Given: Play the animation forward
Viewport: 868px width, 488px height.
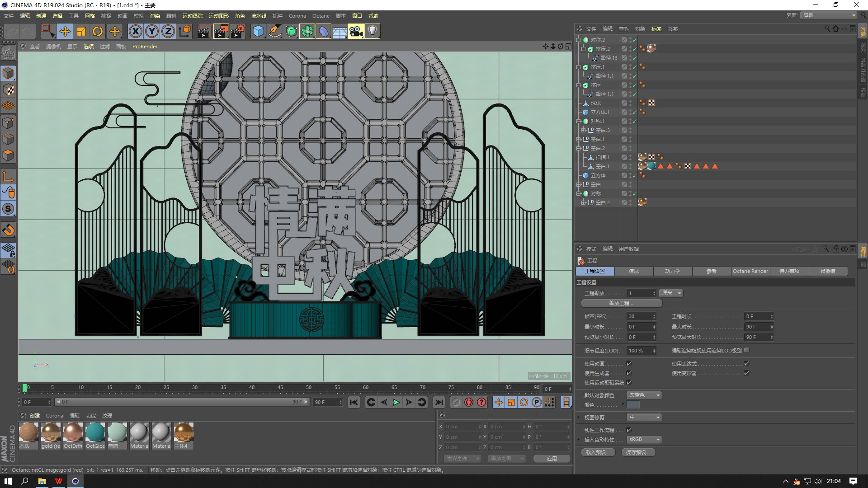Looking at the screenshot, I should (396, 402).
